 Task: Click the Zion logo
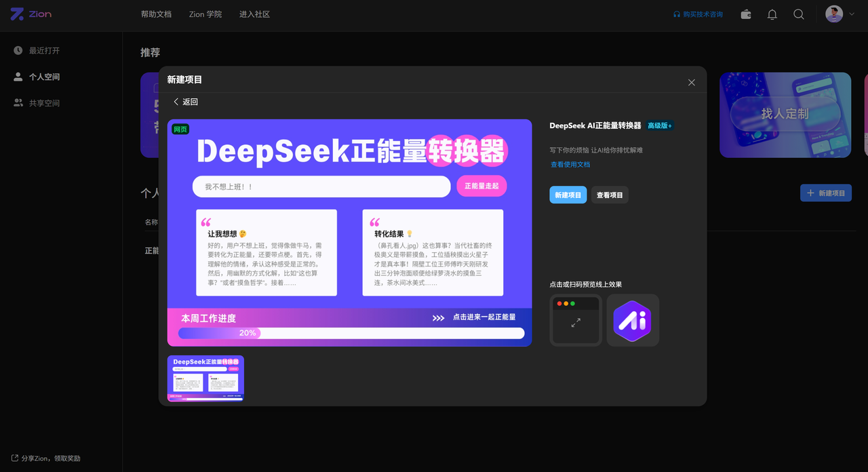click(31, 14)
